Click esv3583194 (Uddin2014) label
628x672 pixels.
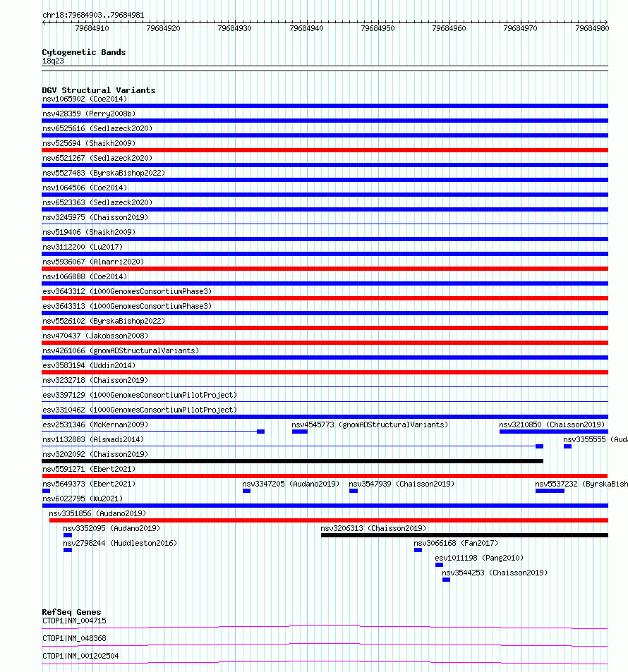click(89, 365)
